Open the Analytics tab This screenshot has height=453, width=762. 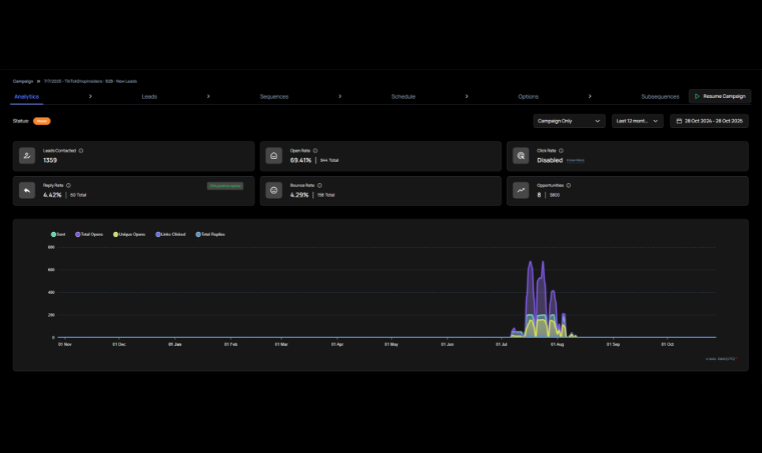(x=26, y=97)
